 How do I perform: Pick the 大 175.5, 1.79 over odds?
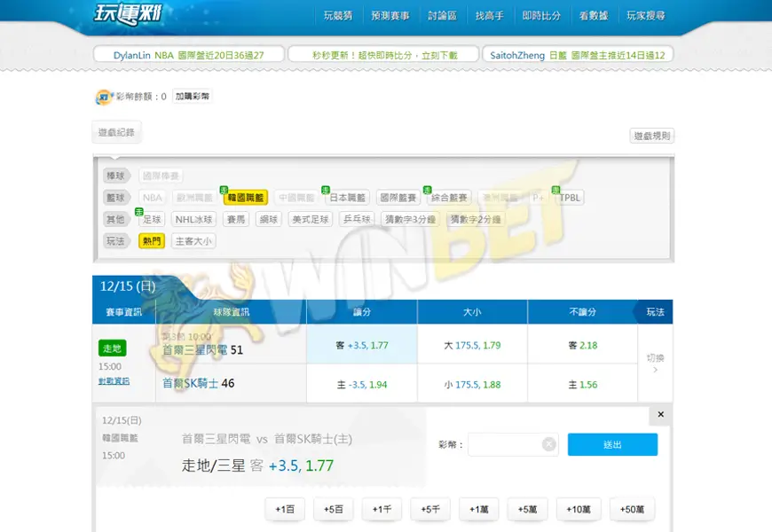(472, 345)
